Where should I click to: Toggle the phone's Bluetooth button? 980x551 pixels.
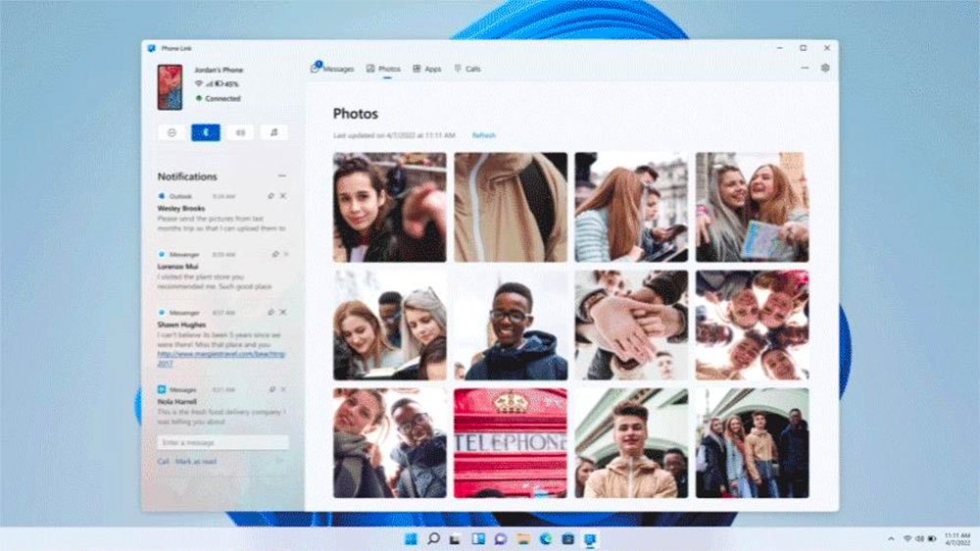point(206,132)
